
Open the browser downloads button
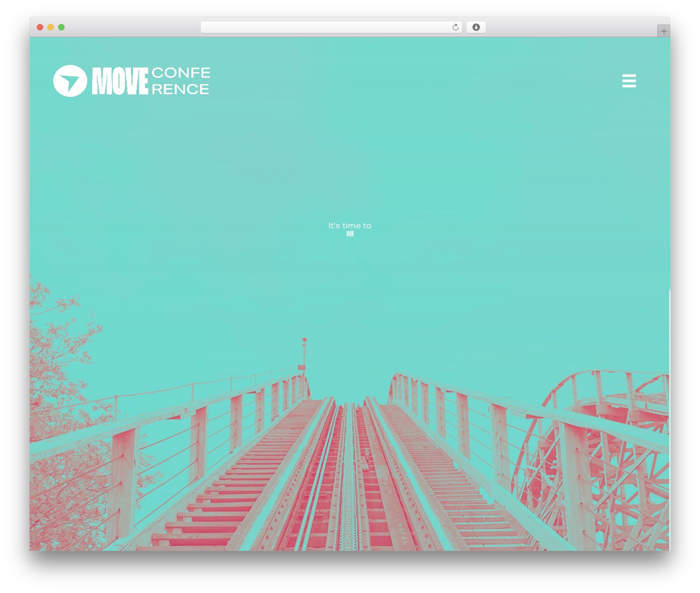(476, 27)
